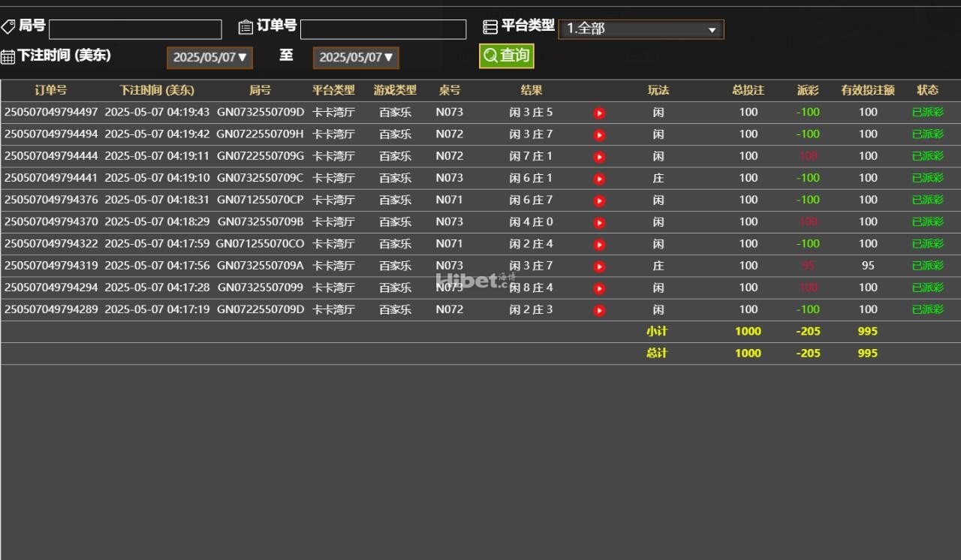Click the 派彩 column header
This screenshot has width=961, height=560.
pos(807,90)
